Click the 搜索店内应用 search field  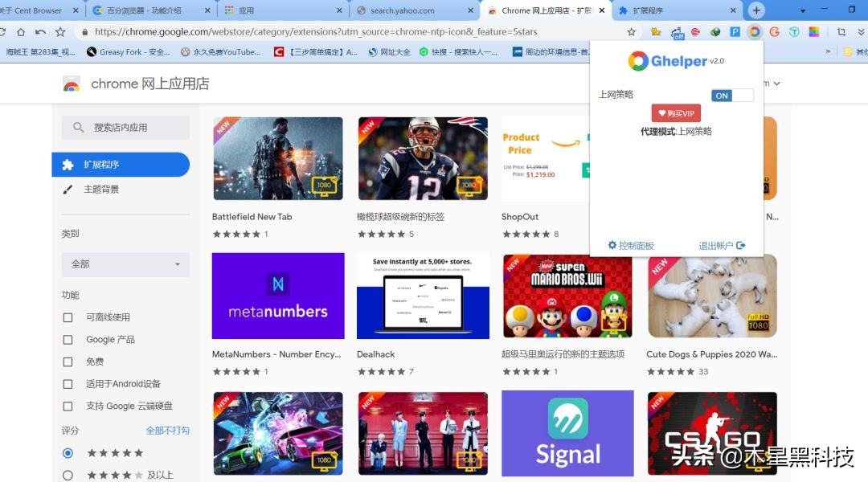(x=125, y=127)
